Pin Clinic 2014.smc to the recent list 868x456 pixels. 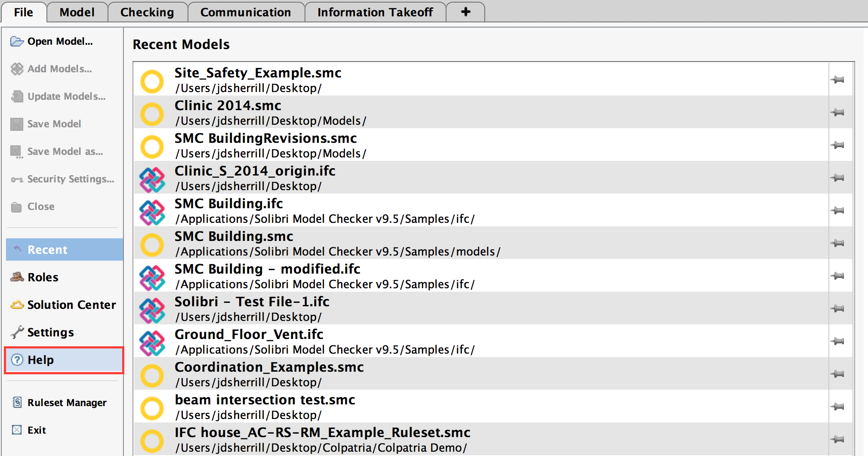(837, 112)
